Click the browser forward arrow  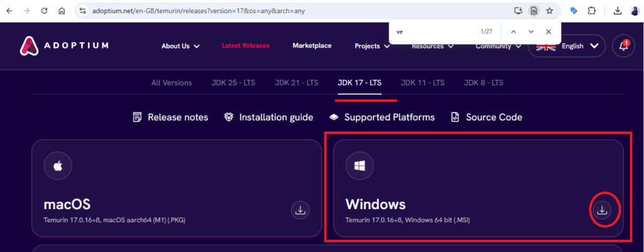tap(26, 11)
